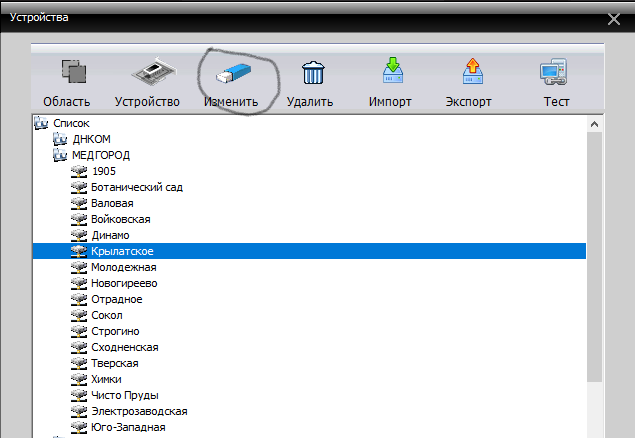Click the device icon beside Электрозаводская
Screen dimensions: 635x438
click(x=79, y=411)
